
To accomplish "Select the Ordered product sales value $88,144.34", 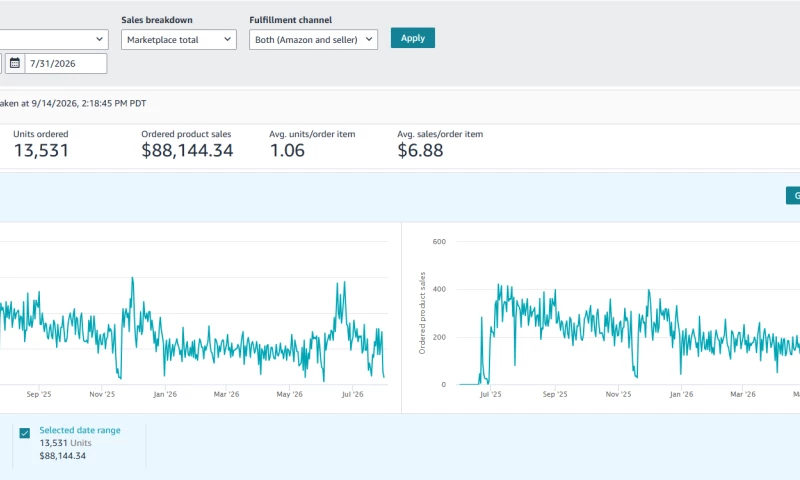I will (187, 150).
